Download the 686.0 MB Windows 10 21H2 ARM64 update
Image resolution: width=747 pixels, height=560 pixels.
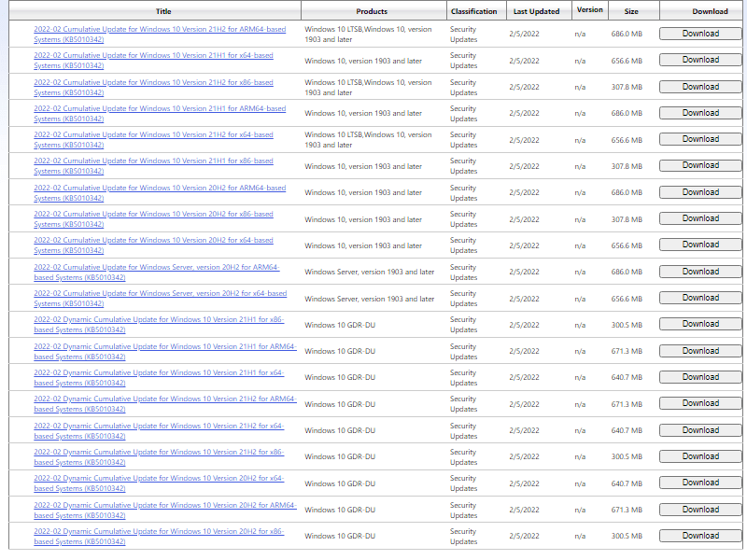700,34
